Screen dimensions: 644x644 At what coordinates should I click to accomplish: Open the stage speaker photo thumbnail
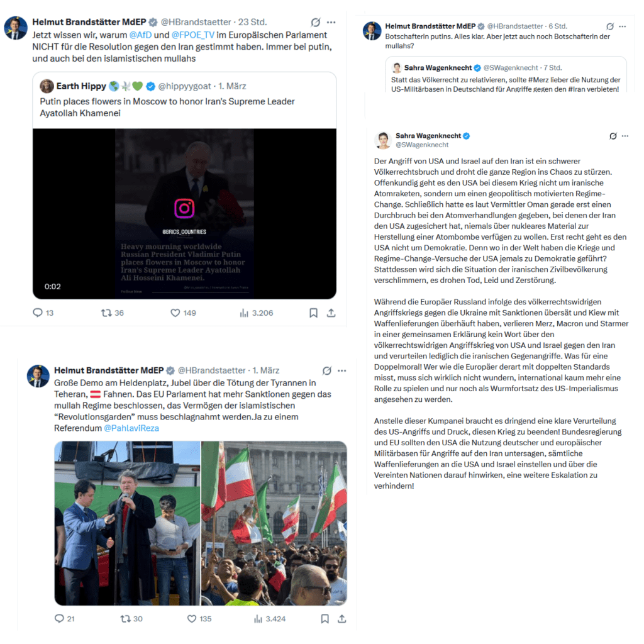127,523
